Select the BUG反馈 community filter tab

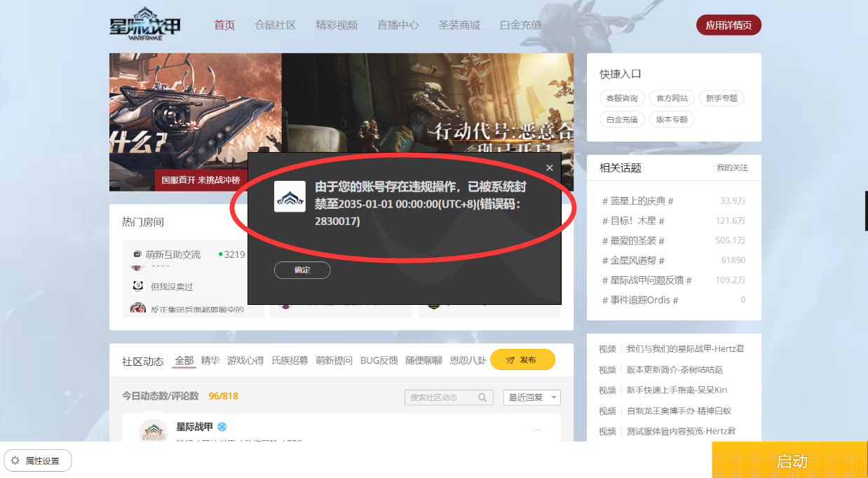click(379, 360)
